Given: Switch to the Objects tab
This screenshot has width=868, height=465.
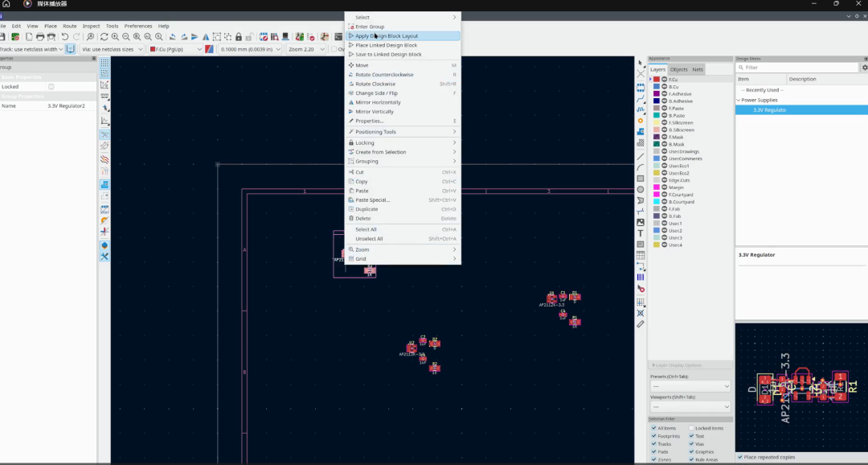Looking at the screenshot, I should coord(678,70).
